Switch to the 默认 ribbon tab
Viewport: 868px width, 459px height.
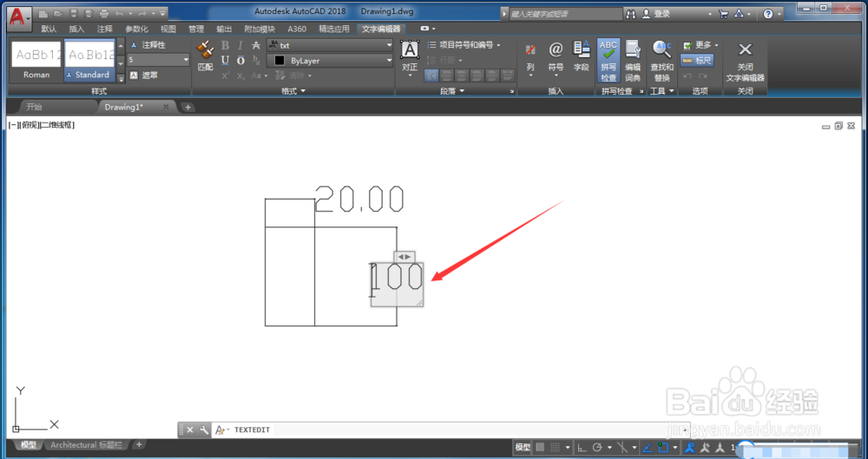coord(49,29)
